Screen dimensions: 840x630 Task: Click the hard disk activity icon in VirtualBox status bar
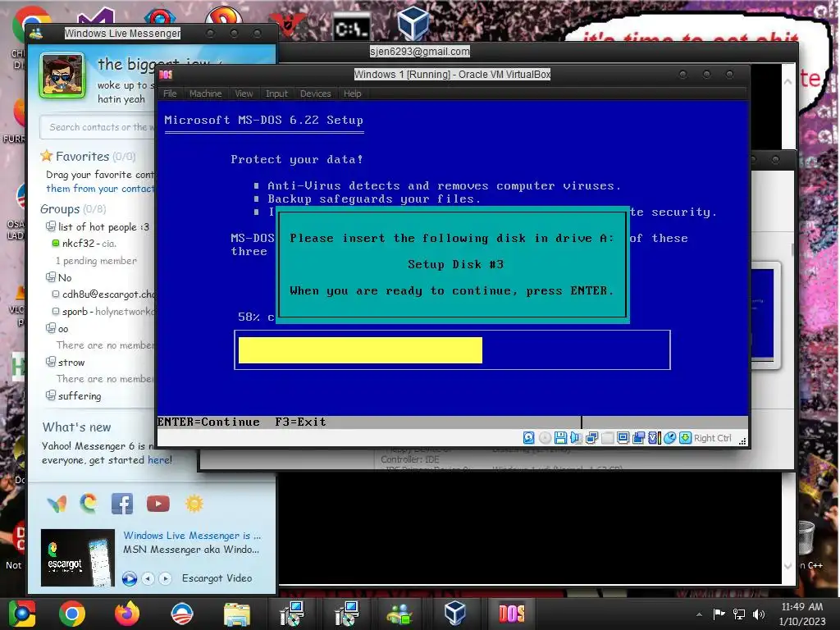(528, 438)
